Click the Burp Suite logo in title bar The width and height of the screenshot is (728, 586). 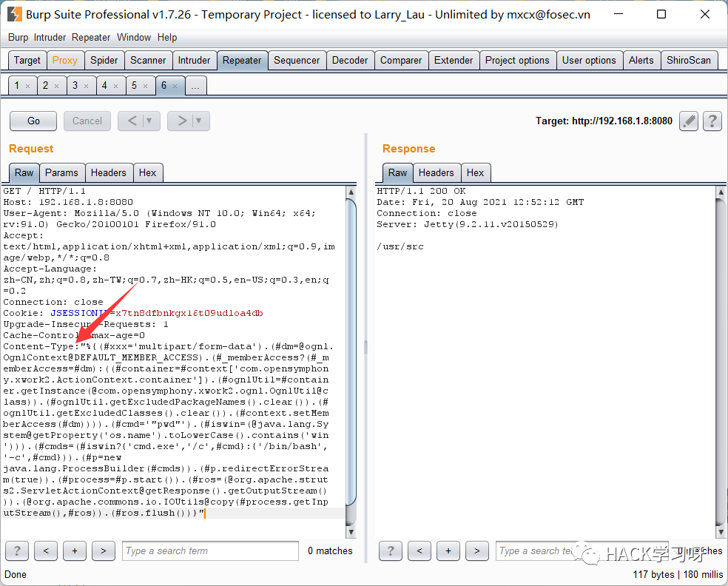[x=14, y=14]
